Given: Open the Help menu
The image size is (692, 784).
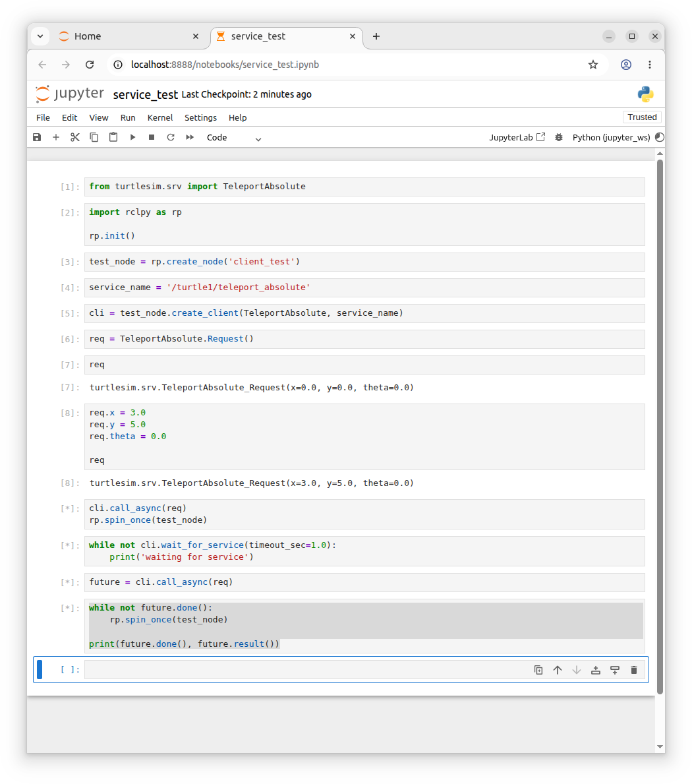Looking at the screenshot, I should (238, 117).
